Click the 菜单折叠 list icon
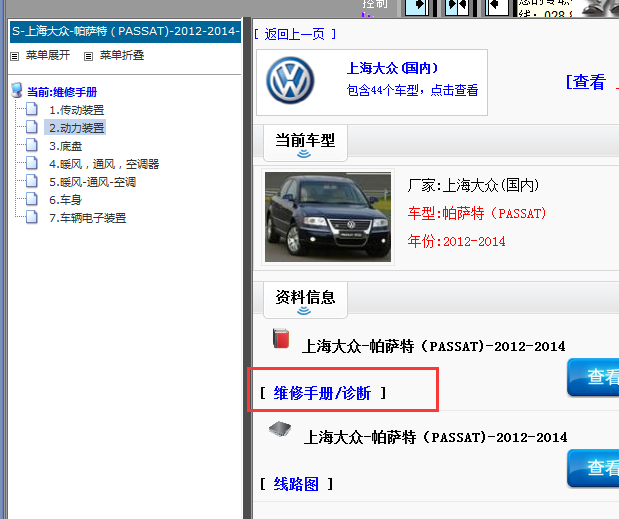Image resolution: width=619 pixels, height=519 pixels. coord(88,56)
